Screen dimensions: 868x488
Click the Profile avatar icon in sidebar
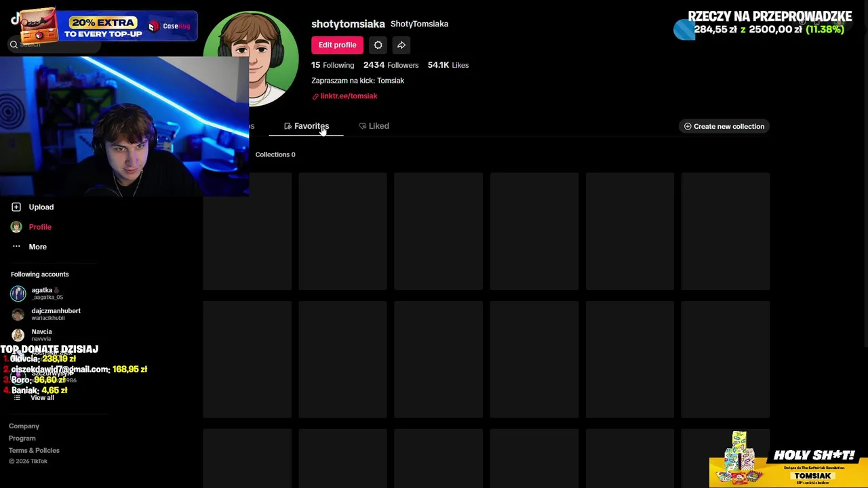(16, 227)
